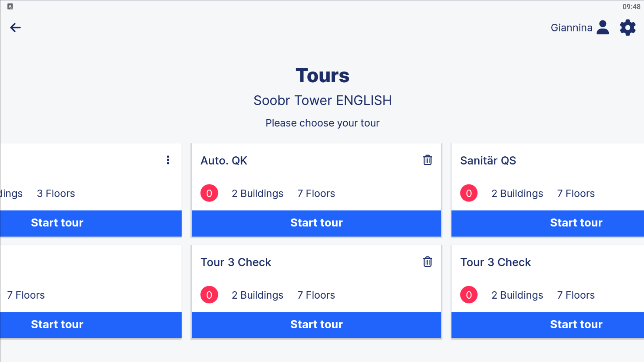This screenshot has height=362, width=644.
Task: Go back using the left arrow
Action: click(x=15, y=27)
